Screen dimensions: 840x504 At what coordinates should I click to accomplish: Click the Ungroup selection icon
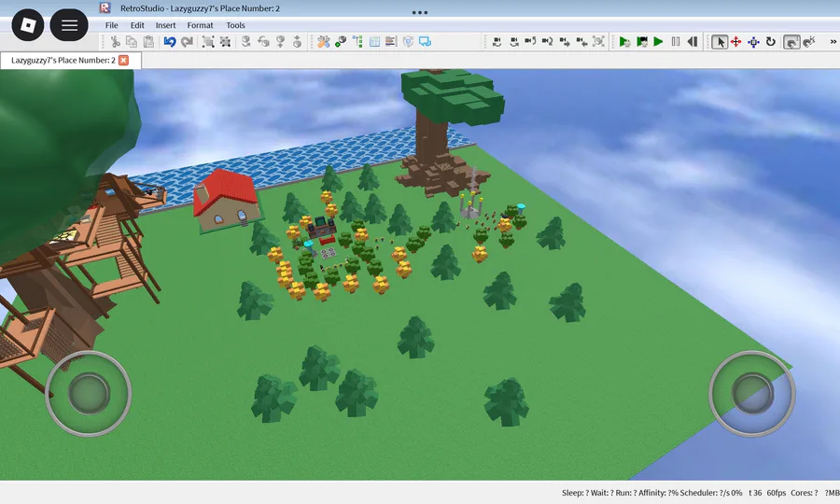tap(225, 42)
